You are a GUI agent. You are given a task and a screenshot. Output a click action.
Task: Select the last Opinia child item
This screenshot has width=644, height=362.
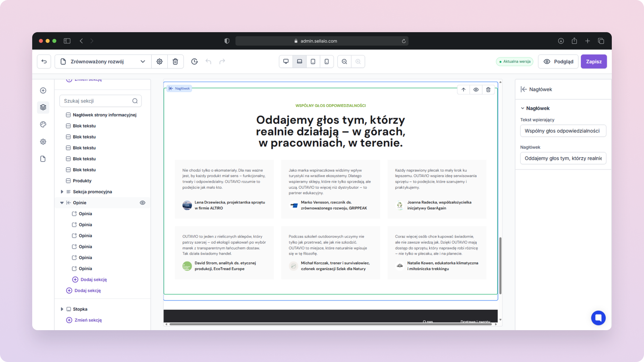pos(85,268)
